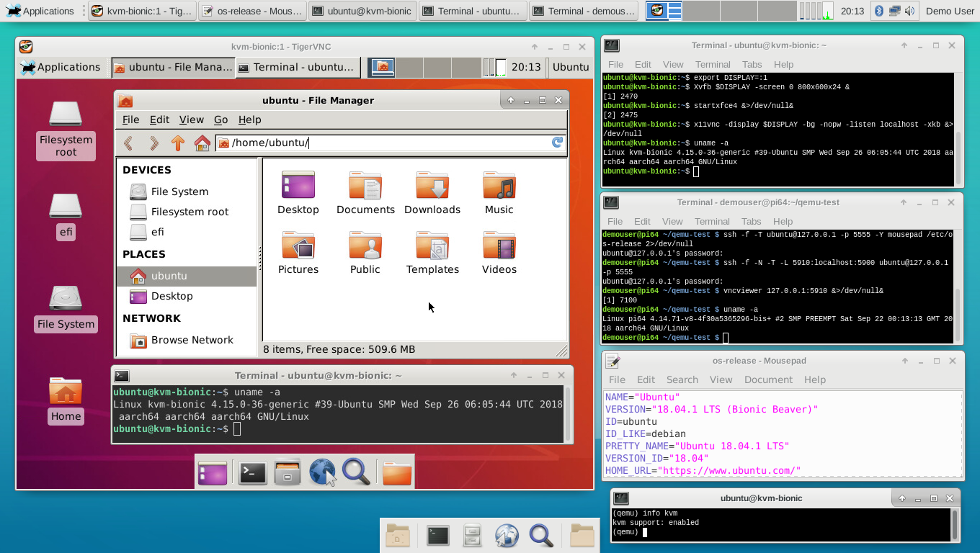Launch the web browser from the inner dock
This screenshot has height=553, width=980.
click(322, 472)
